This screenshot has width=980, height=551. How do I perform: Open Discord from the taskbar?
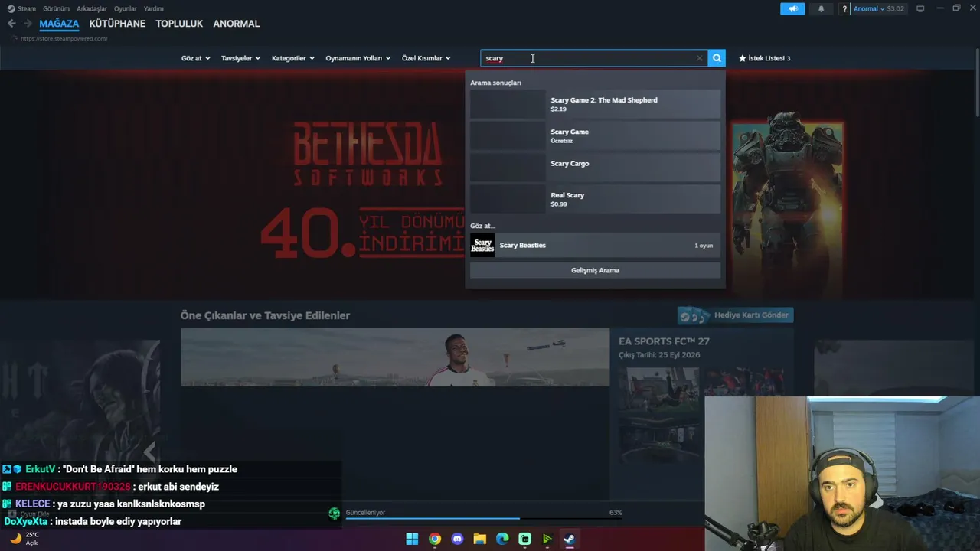tap(457, 539)
